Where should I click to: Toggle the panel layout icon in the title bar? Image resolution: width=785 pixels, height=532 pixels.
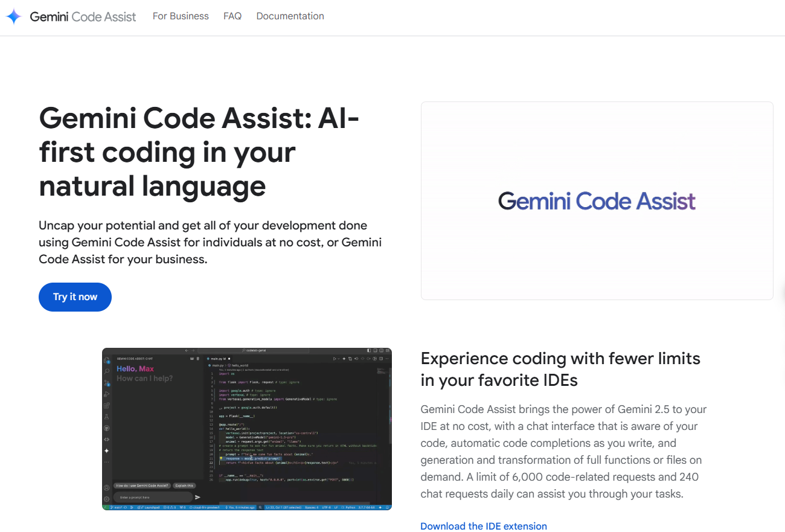point(376,350)
